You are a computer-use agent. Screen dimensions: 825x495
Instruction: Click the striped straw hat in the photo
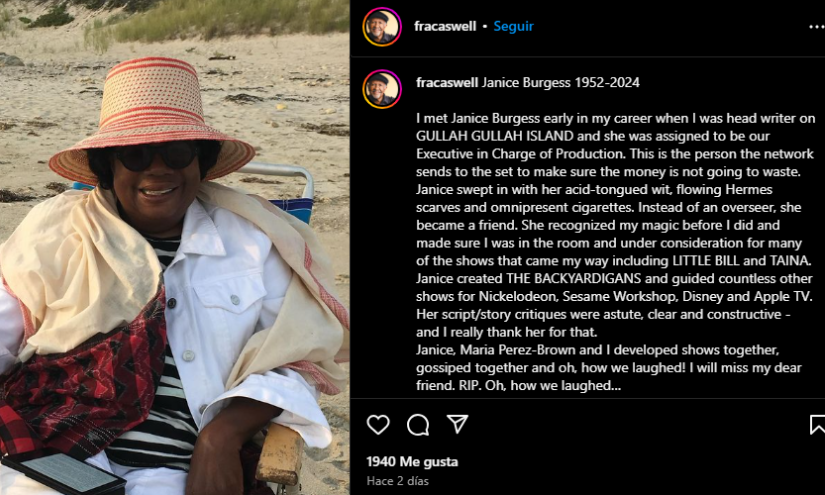pos(152,121)
